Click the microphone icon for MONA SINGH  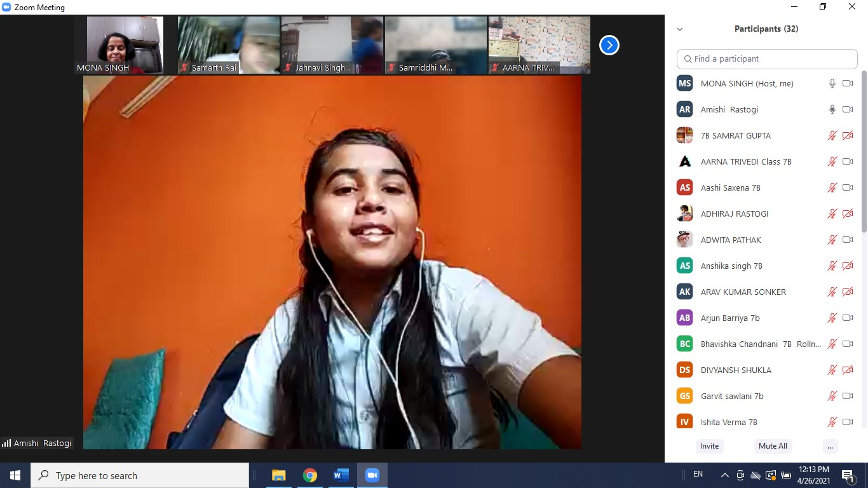[x=832, y=83]
